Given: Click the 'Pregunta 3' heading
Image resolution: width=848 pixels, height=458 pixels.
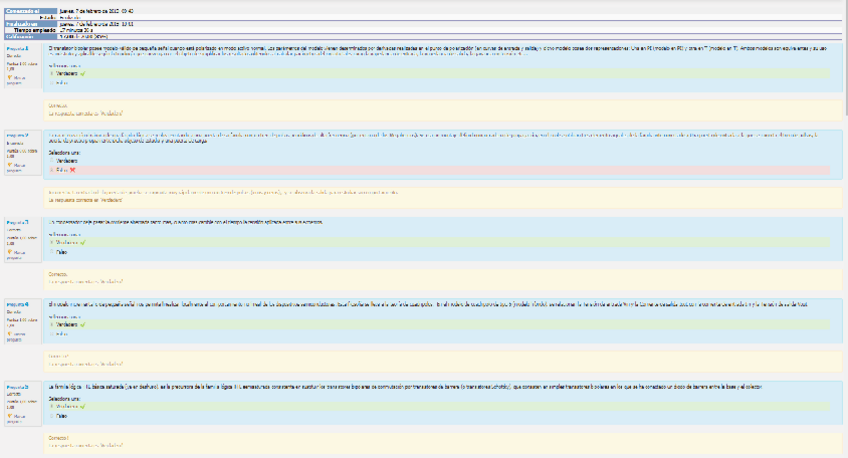Looking at the screenshot, I should click(17, 222).
